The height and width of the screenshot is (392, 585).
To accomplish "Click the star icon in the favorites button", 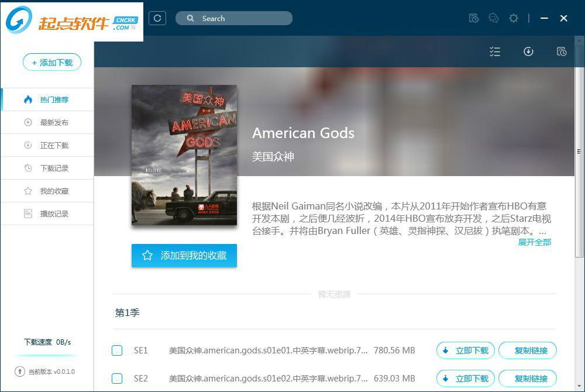I will coord(147,256).
